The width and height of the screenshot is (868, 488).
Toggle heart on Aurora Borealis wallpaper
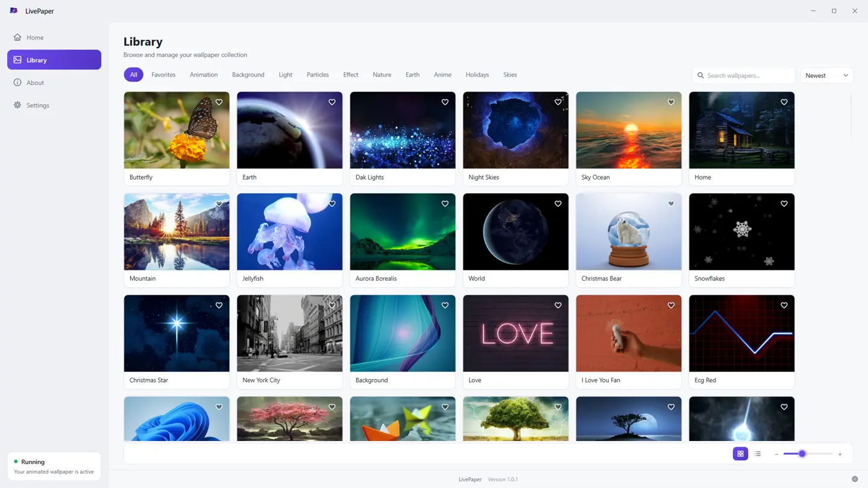tap(445, 204)
